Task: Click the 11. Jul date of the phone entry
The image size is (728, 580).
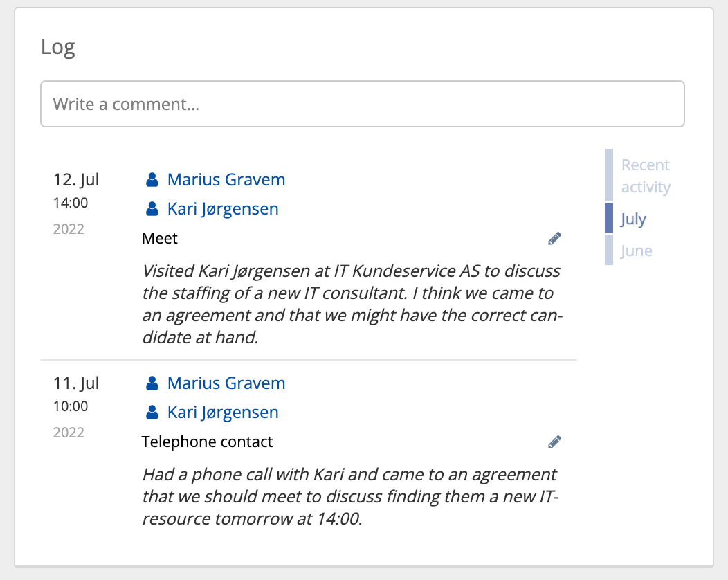Action: 76,384
